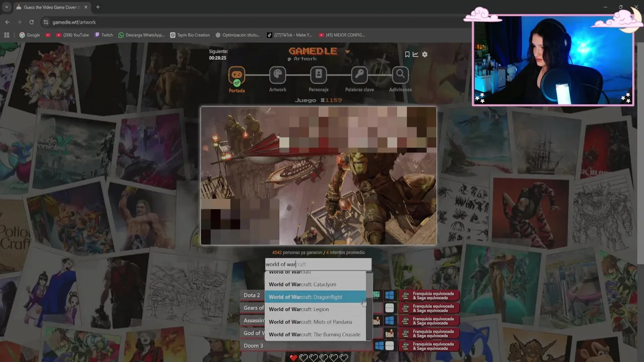This screenshot has width=644, height=362.
Task: Open the Twitch bookmark
Action: [x=104, y=35]
